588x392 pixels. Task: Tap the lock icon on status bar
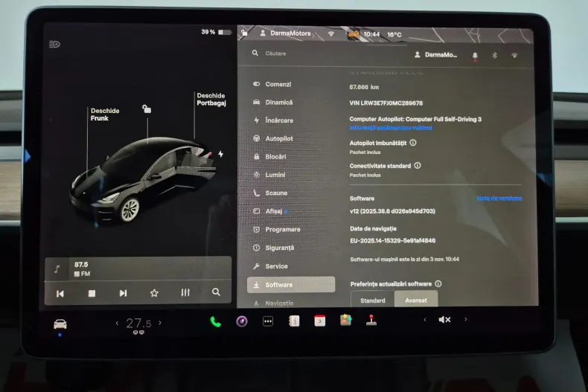pos(244,33)
